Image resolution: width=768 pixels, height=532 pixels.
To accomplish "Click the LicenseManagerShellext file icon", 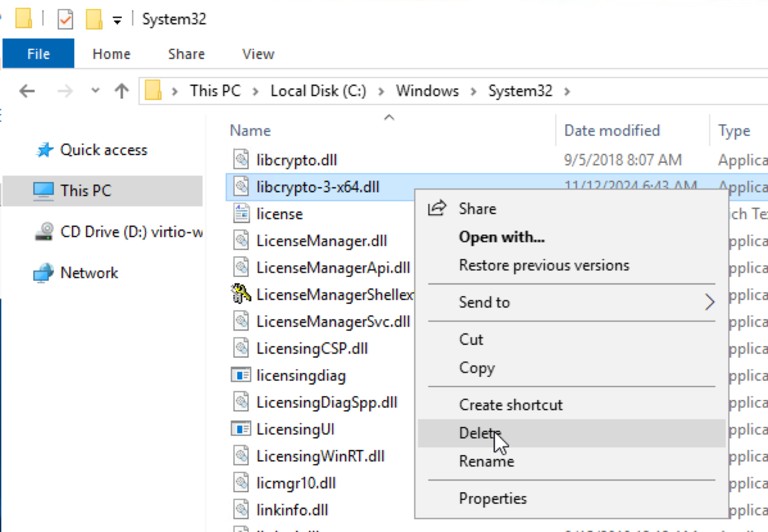I will coord(241,295).
